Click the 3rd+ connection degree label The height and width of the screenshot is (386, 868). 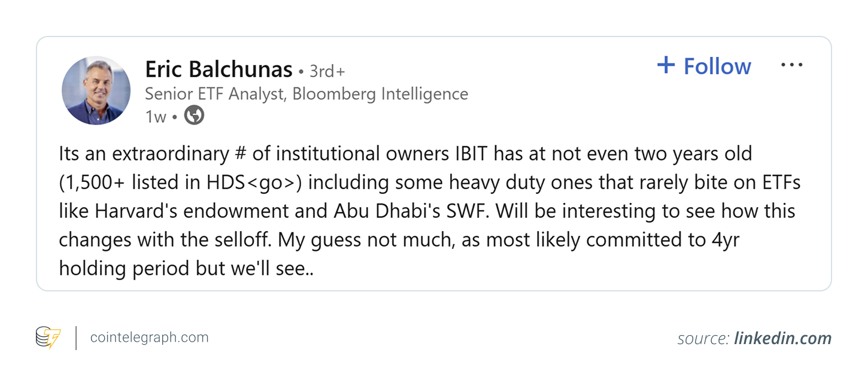(x=327, y=72)
